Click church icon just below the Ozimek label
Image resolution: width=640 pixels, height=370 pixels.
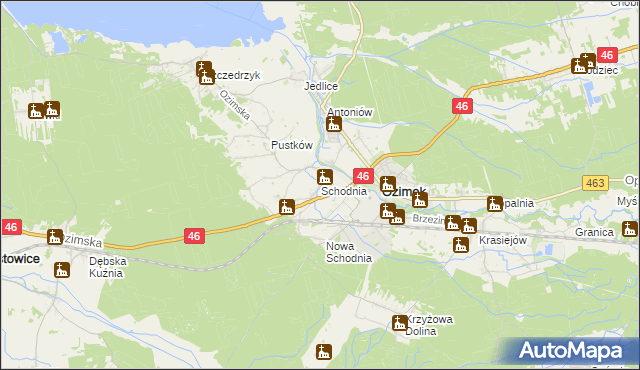tap(420, 200)
